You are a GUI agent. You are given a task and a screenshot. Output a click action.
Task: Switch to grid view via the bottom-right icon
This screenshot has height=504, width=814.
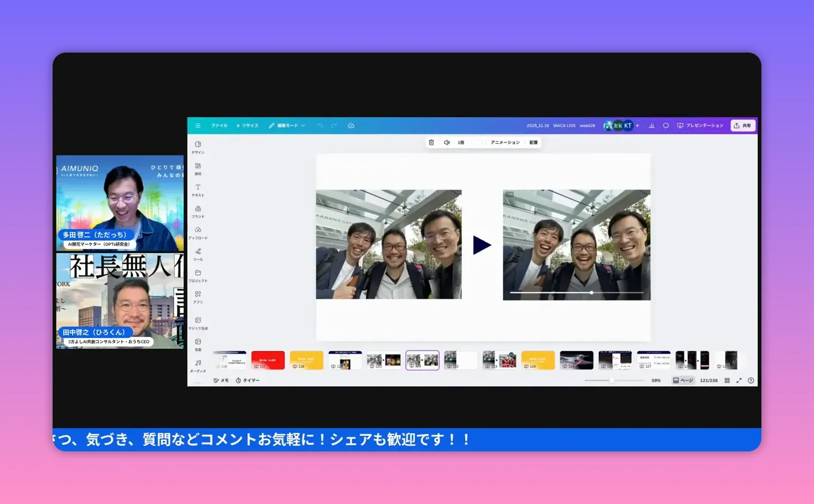coord(727,380)
